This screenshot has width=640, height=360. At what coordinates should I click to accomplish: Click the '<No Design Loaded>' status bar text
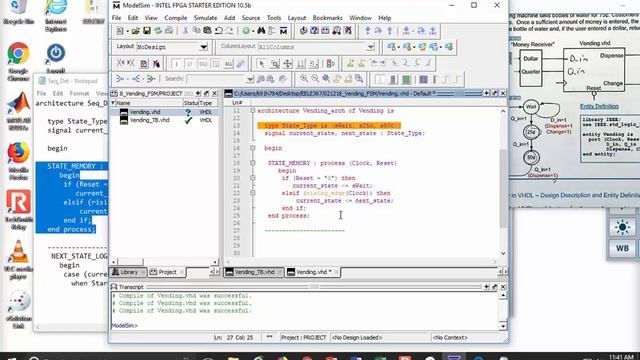point(357,338)
